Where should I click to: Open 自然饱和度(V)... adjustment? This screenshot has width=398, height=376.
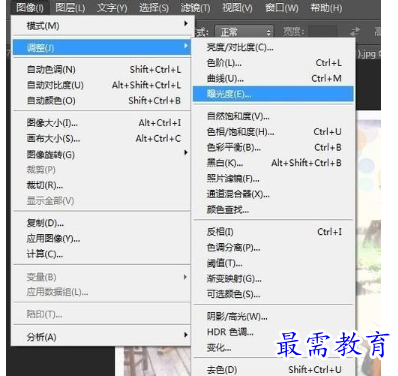click(273, 116)
